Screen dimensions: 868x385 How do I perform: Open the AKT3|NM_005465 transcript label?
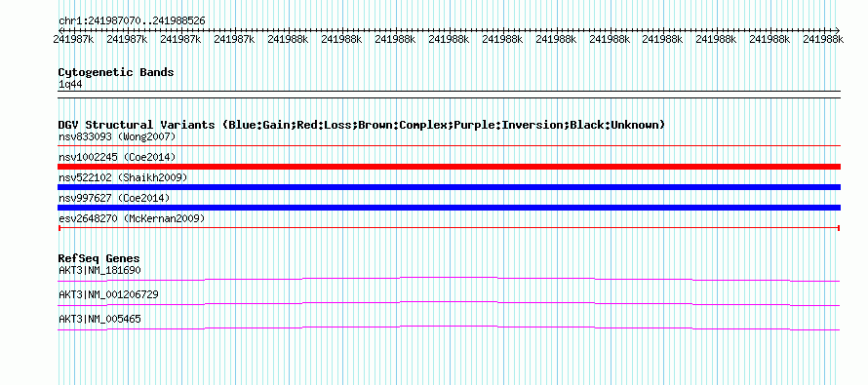99,319
